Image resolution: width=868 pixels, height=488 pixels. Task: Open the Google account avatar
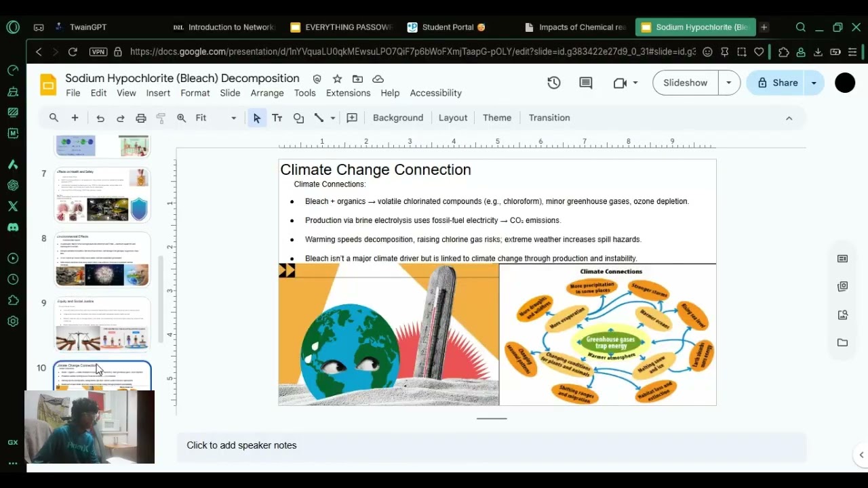[845, 83]
